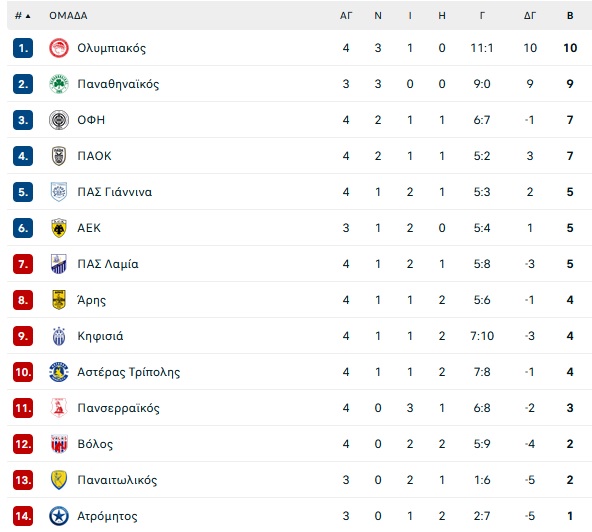Click the Ατρόμητος blue star logo
Screen dimensions: 592x532
(x=59, y=516)
